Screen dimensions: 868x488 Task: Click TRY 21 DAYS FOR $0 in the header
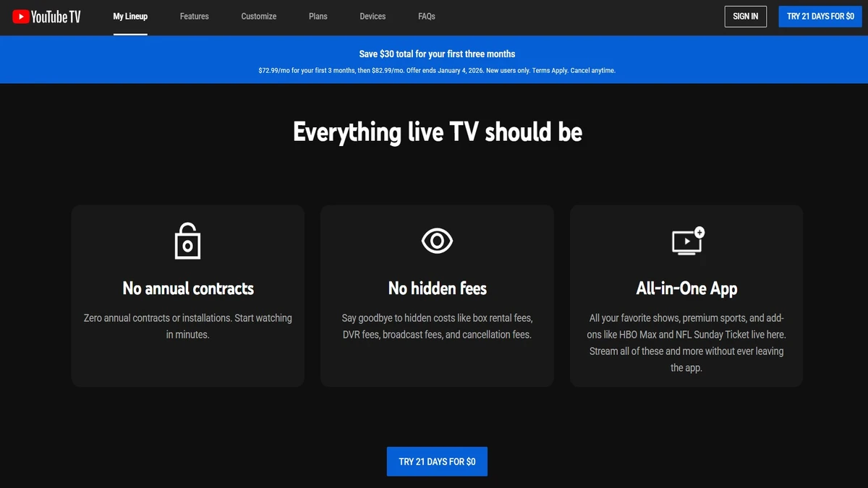click(820, 16)
